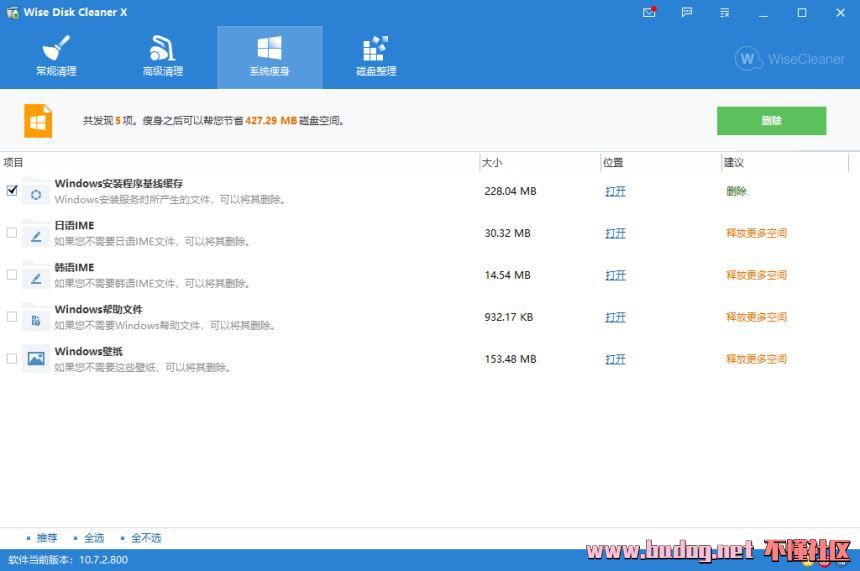Open the mail notification icon in title bar

point(651,13)
